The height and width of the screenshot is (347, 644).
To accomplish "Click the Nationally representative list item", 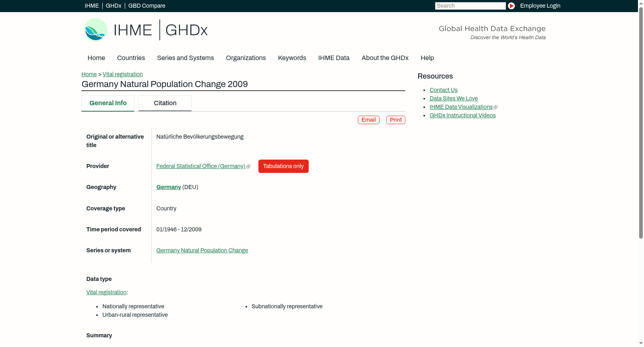I will click(133, 306).
